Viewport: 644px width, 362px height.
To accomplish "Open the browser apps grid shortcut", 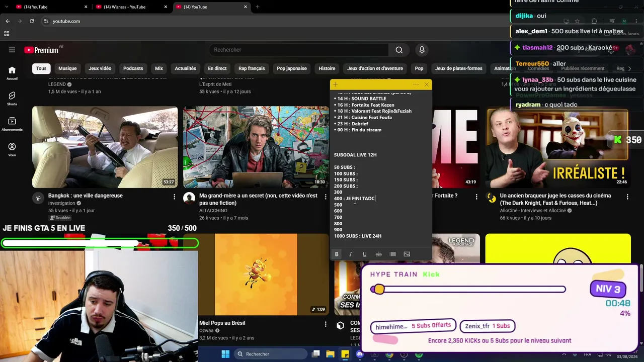I will click(7, 34).
